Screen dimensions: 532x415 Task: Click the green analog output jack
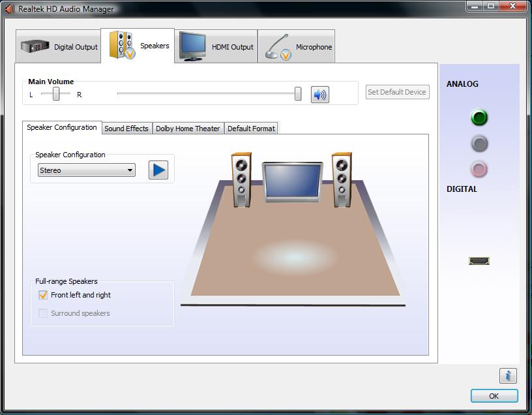point(479,117)
